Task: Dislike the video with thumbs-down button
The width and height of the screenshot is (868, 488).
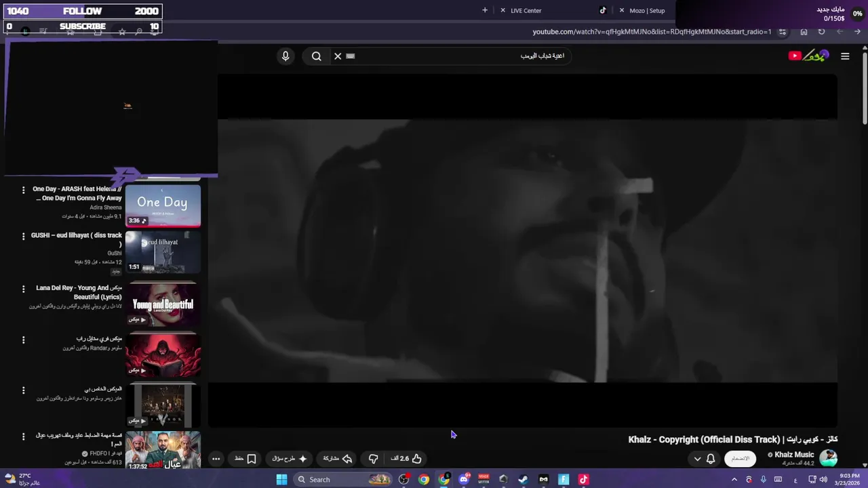Action: click(373, 459)
